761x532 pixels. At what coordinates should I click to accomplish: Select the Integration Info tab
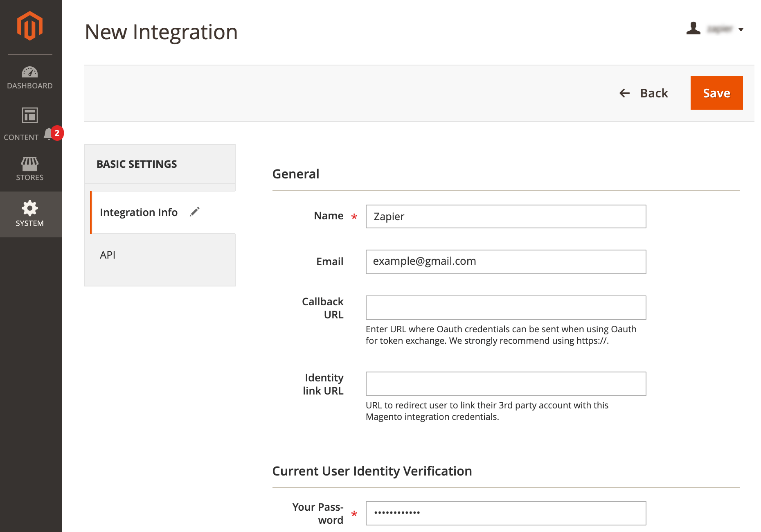click(x=139, y=212)
